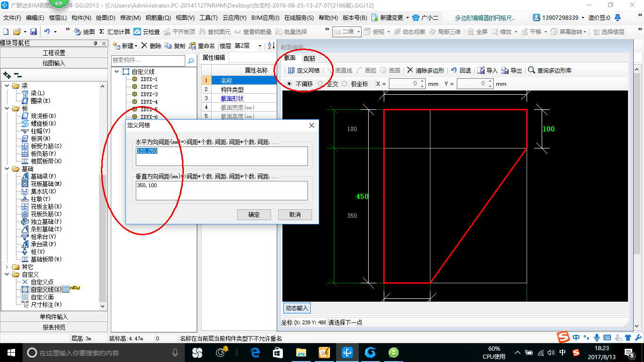Increase the X coordinate spinner

coord(422,81)
